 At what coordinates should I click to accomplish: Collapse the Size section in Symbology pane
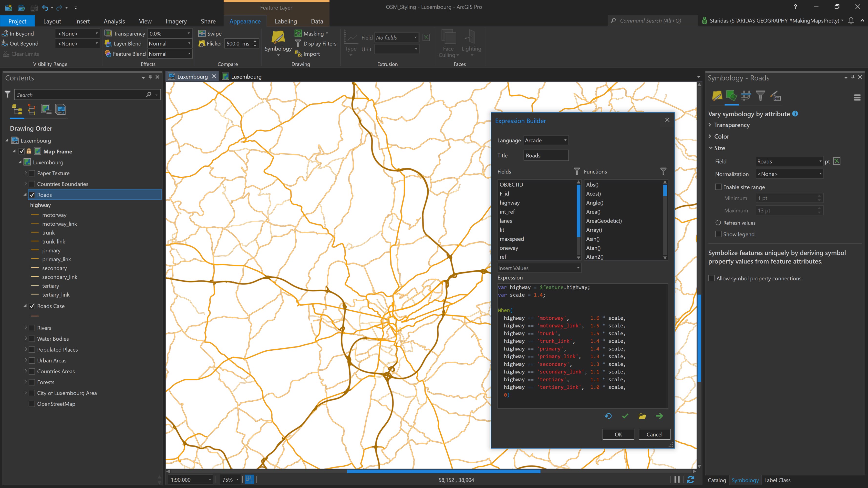[x=711, y=148]
